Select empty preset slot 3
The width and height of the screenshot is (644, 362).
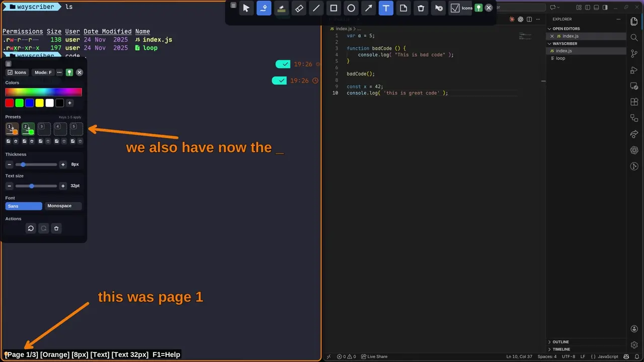click(44, 129)
